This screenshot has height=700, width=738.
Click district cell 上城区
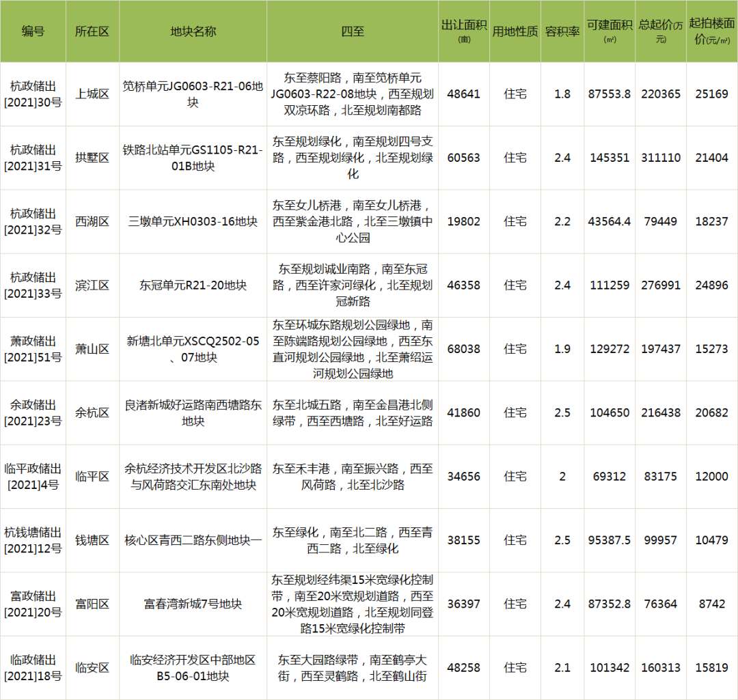[x=92, y=94]
